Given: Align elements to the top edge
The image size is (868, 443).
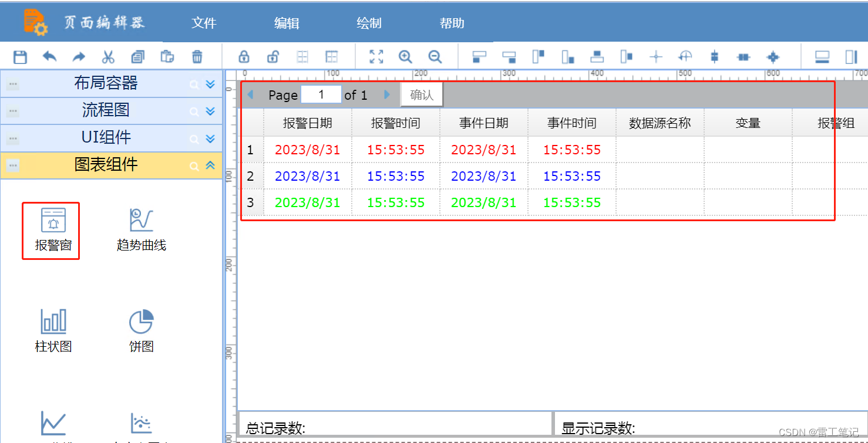Looking at the screenshot, I should 539,57.
